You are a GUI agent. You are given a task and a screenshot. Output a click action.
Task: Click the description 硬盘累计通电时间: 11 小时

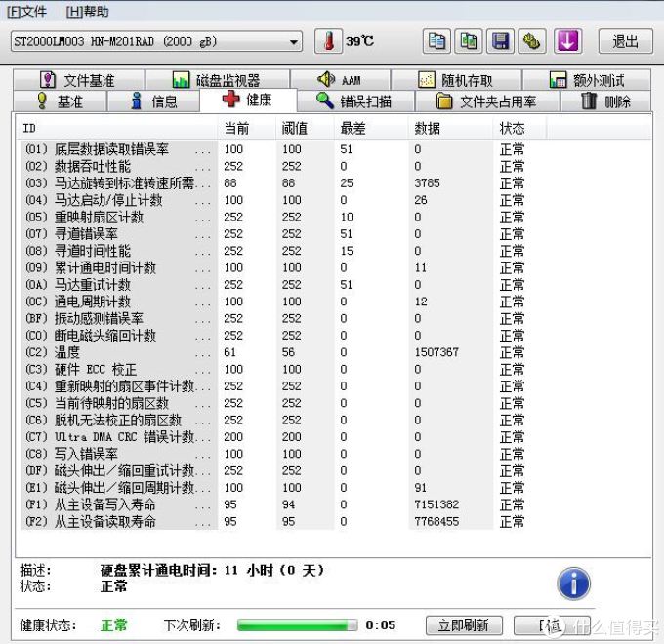[212, 571]
